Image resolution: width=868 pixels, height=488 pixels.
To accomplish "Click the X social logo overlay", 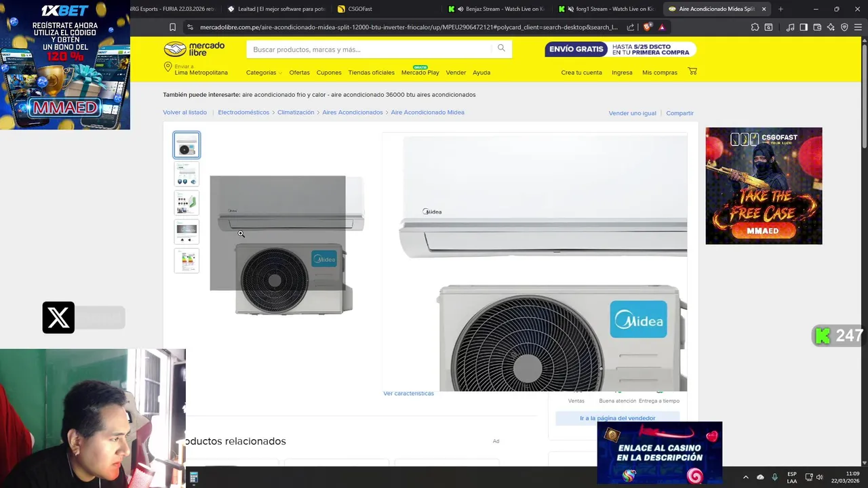I will (58, 317).
